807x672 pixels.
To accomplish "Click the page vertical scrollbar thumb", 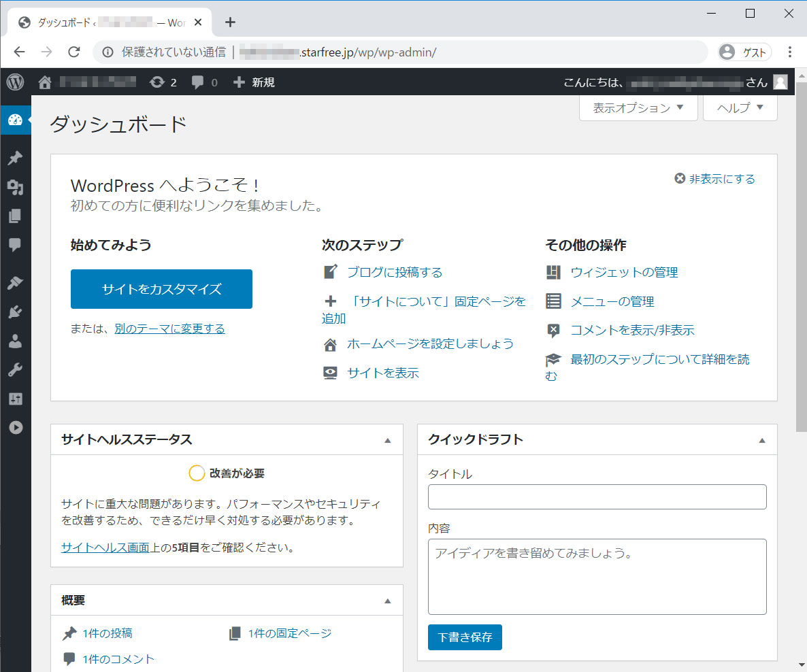I will [x=802, y=256].
